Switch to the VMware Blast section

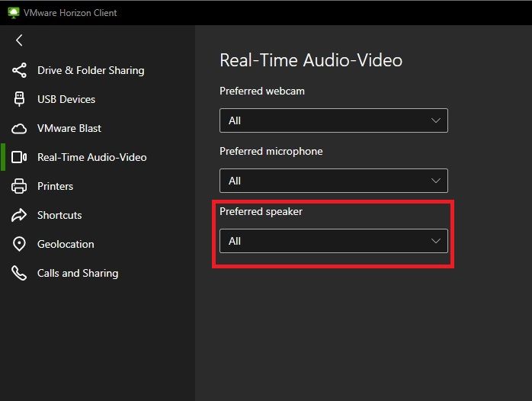[x=69, y=128]
